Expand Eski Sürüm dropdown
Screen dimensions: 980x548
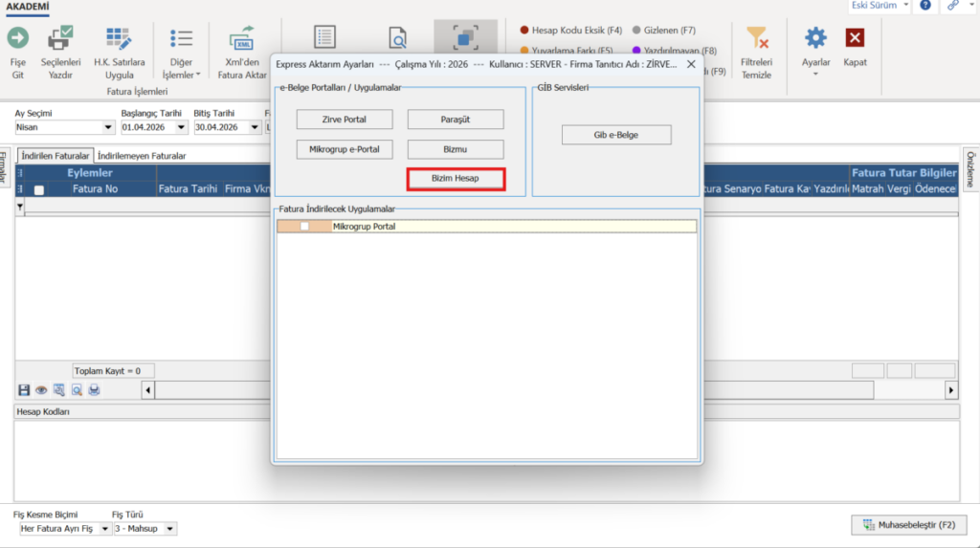tap(905, 5)
